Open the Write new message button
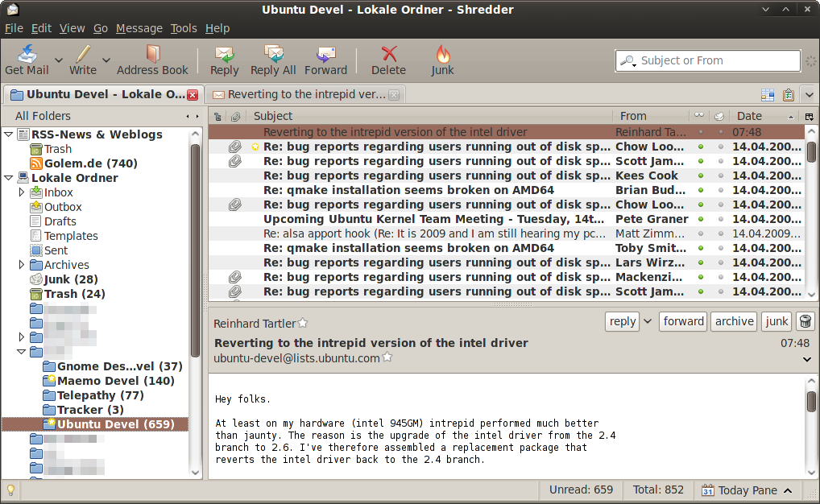820x504 pixels. tap(83, 60)
